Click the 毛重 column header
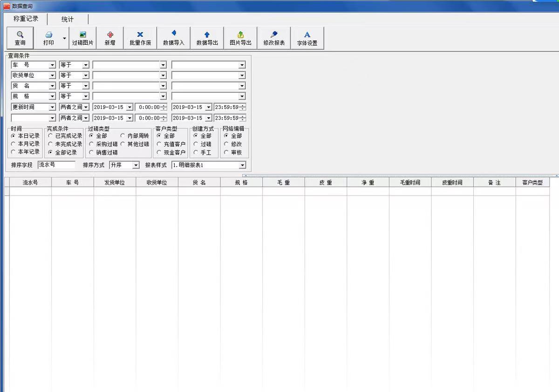This screenshot has height=392, width=559. 283,182
